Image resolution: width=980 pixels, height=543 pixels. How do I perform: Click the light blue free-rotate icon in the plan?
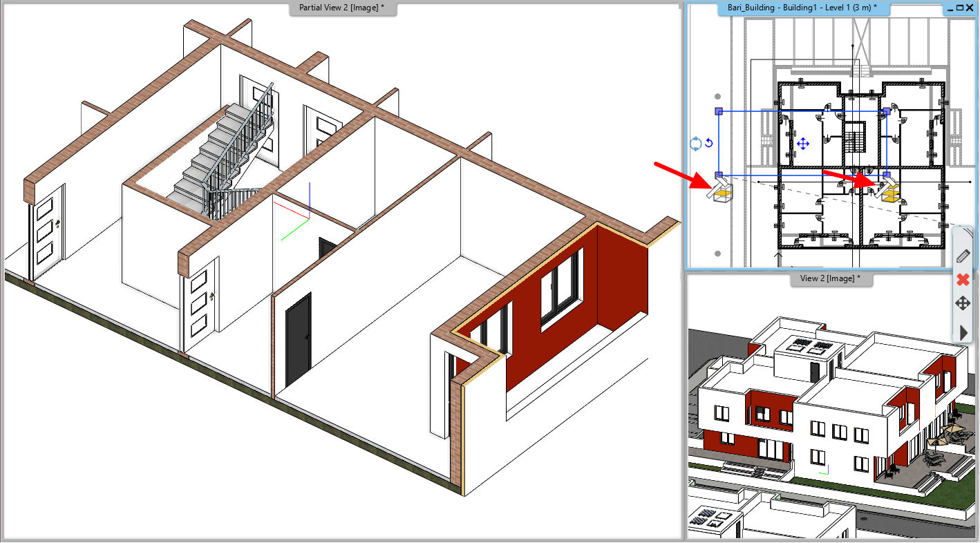pos(695,142)
